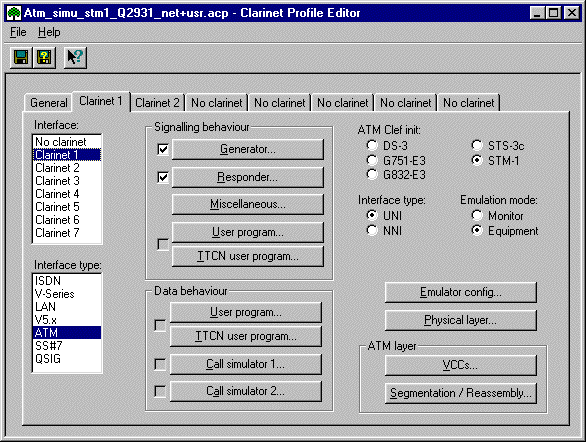The height and width of the screenshot is (442, 586).
Task: Click Signalling behaviour User program button
Action: click(x=248, y=232)
